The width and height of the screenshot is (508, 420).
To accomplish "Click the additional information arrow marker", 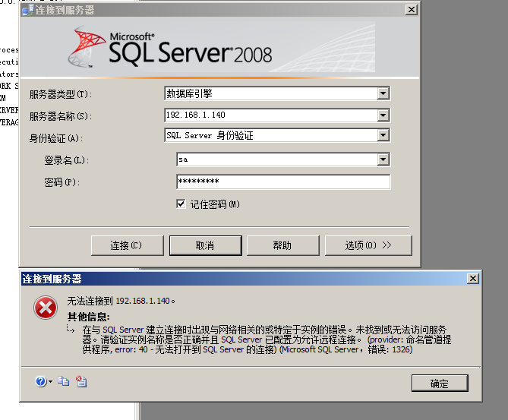I will click(x=71, y=330).
